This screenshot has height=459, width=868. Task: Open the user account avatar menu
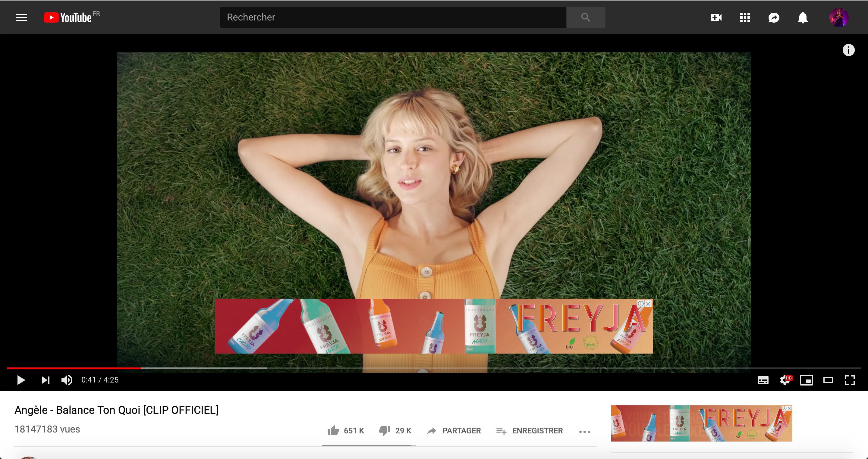tap(839, 17)
